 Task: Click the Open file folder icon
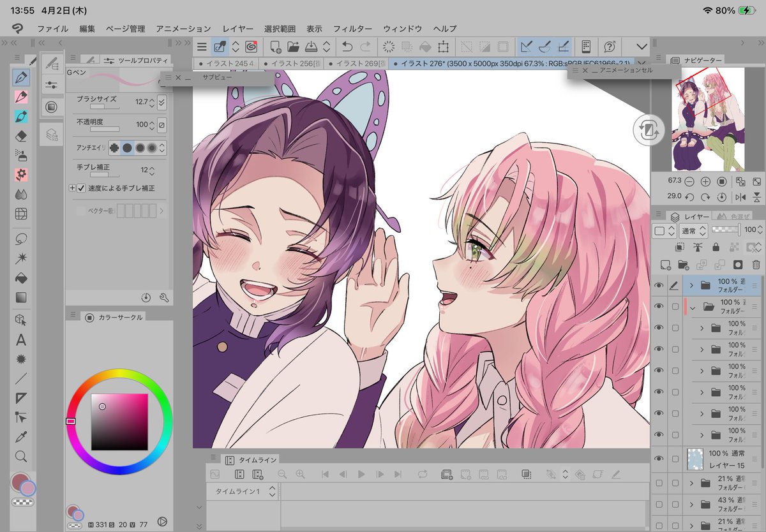pos(293,46)
